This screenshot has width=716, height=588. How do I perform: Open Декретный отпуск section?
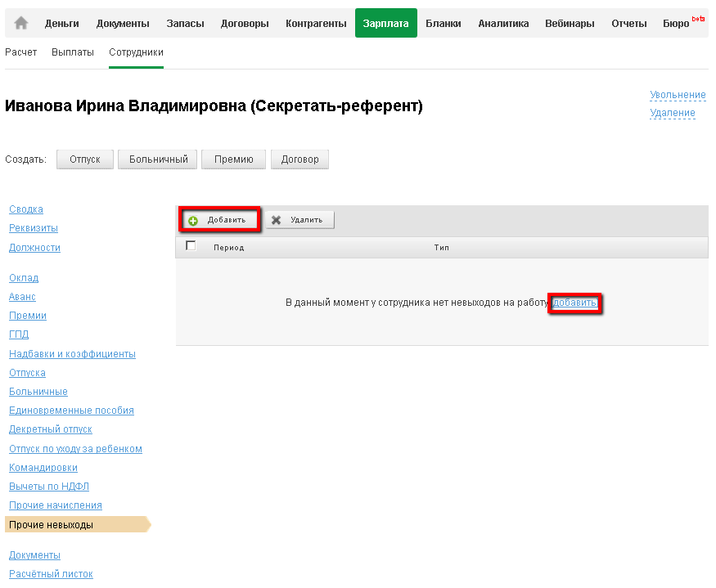point(51,429)
